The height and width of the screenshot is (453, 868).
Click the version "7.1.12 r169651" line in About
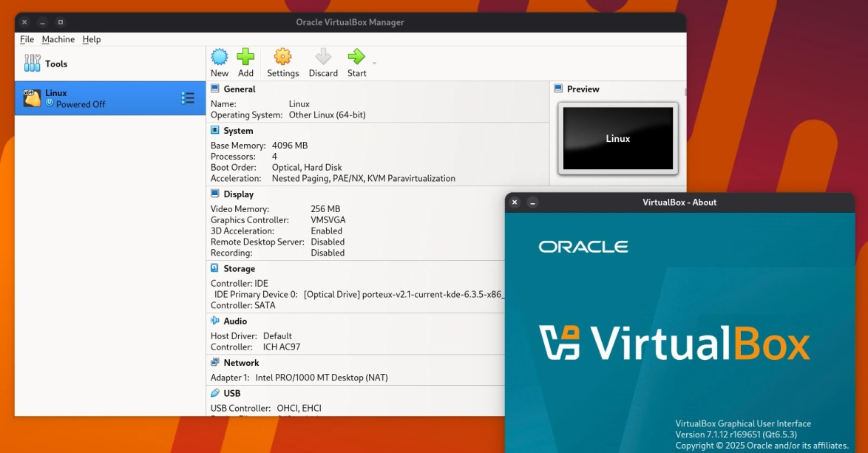[736, 435]
